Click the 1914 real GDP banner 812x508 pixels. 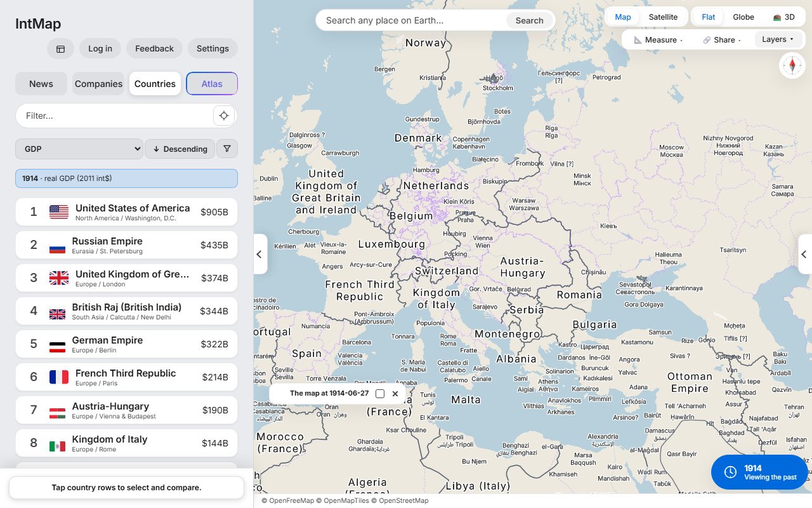tap(126, 178)
